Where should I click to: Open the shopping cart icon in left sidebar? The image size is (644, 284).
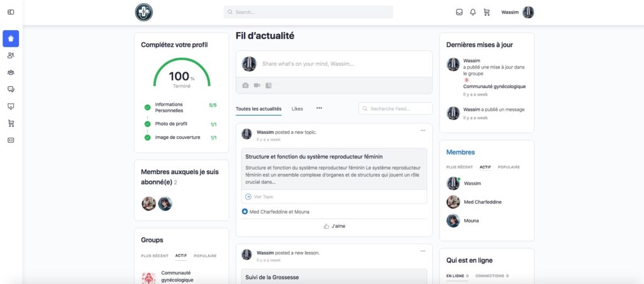coord(11,123)
